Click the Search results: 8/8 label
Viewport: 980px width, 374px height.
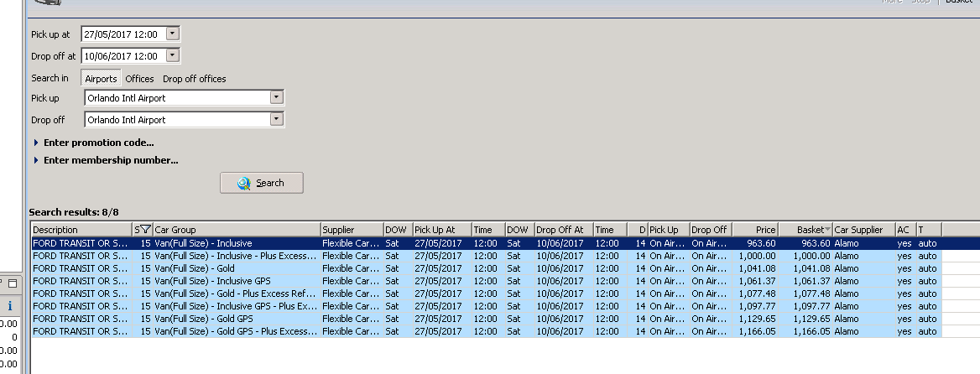coord(74,212)
